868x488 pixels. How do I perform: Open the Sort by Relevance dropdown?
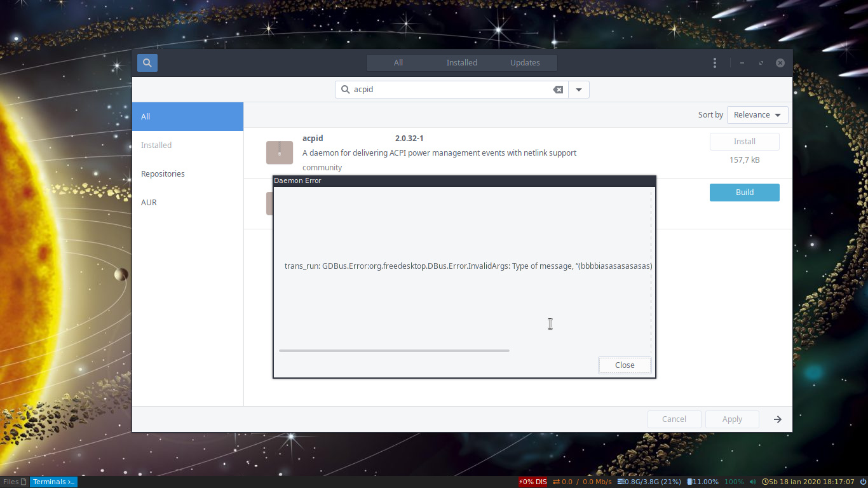click(757, 115)
